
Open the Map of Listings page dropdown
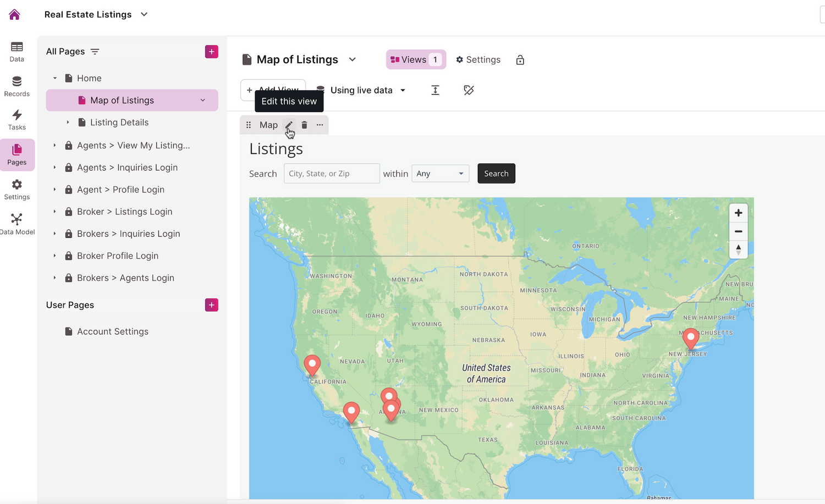click(x=352, y=59)
